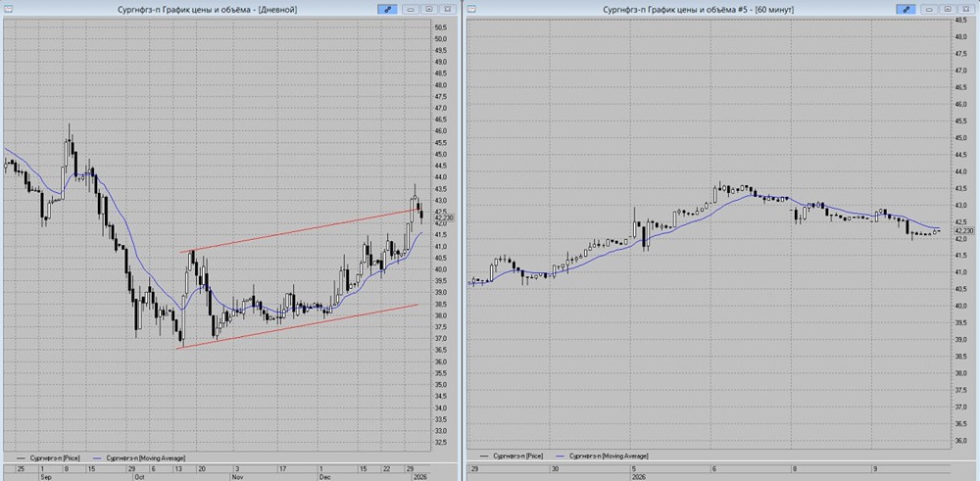Select the lower red trend line on the daily chart
980x481 pixels.
297,326
